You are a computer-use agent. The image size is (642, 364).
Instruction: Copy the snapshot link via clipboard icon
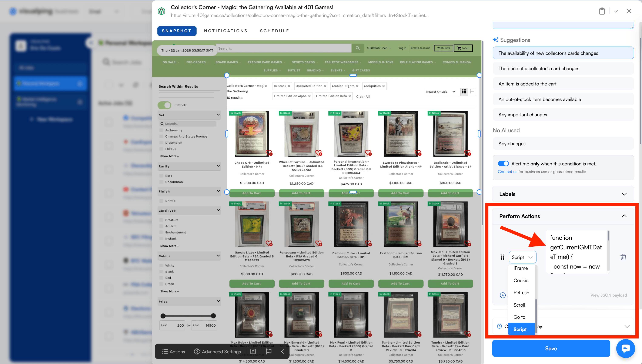[602, 11]
